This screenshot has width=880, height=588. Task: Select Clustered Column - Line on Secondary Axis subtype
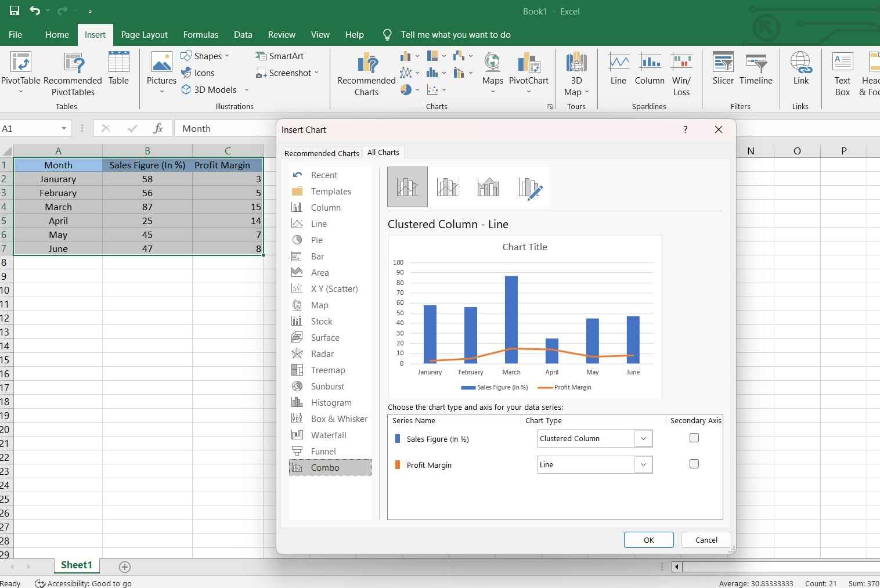[x=448, y=187]
